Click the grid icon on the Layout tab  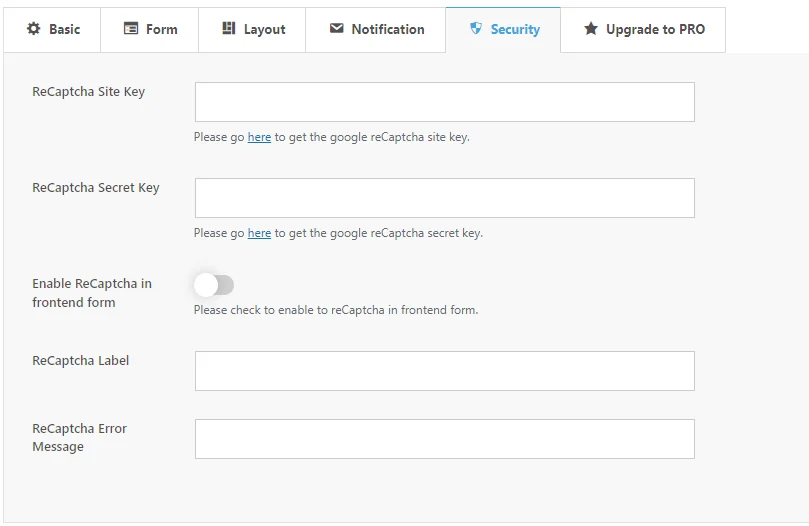coord(229,29)
